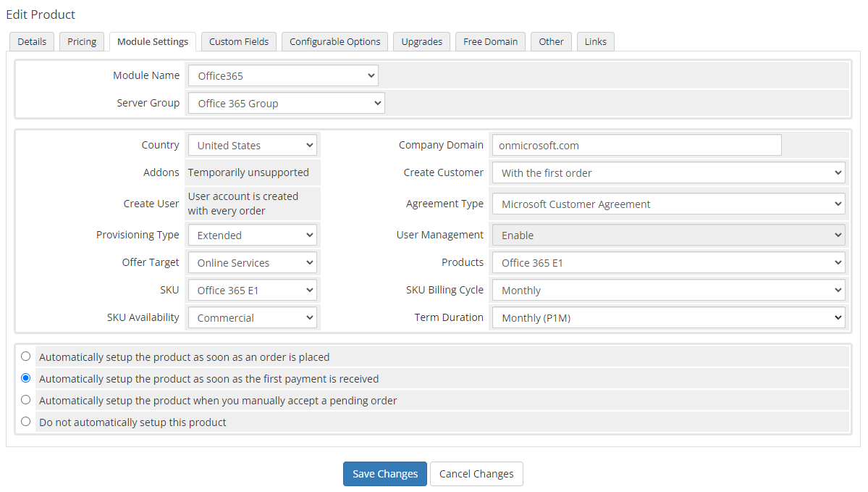Select do not automatically setup this product
Viewport: 868px width, 492px height.
tap(25, 421)
